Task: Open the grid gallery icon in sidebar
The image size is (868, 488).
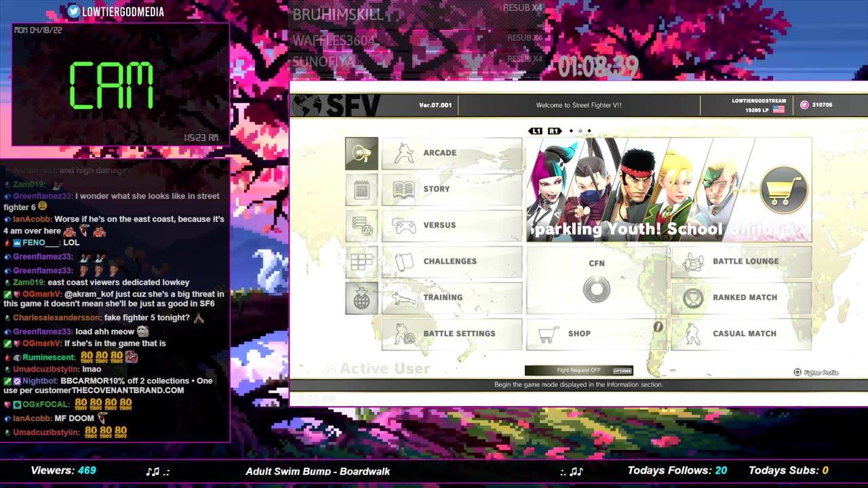Action: click(361, 262)
